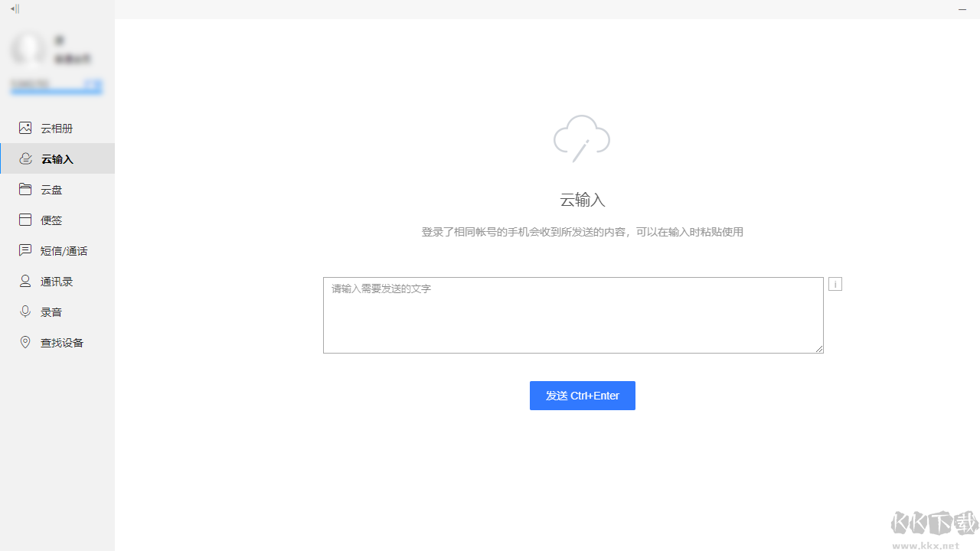Switch to the 短信/通话 section

[x=57, y=250]
